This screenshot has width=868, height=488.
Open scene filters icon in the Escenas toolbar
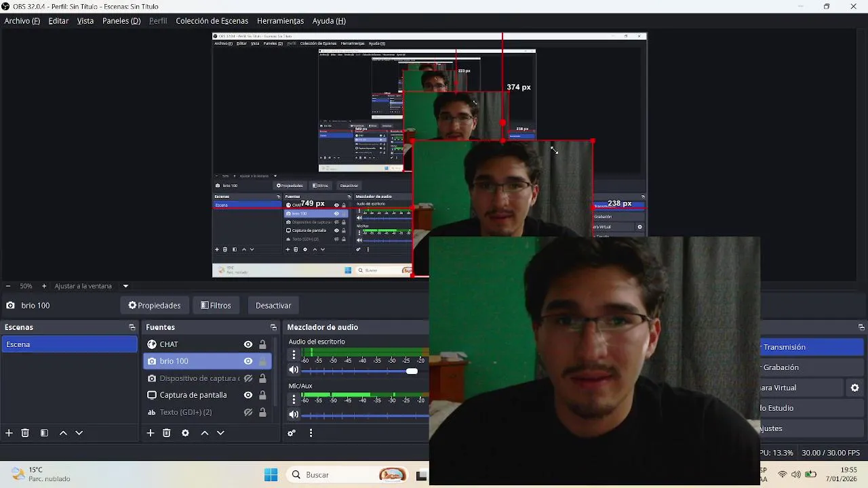tap(44, 433)
